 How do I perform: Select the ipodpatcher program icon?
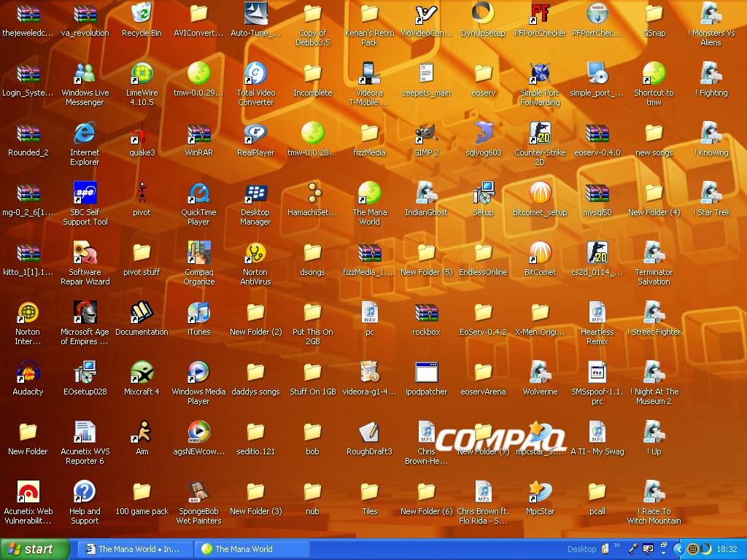coord(426,372)
